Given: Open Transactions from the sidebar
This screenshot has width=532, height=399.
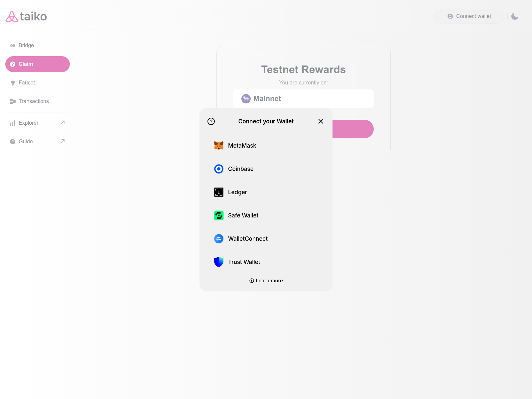Looking at the screenshot, I should coord(38,101).
